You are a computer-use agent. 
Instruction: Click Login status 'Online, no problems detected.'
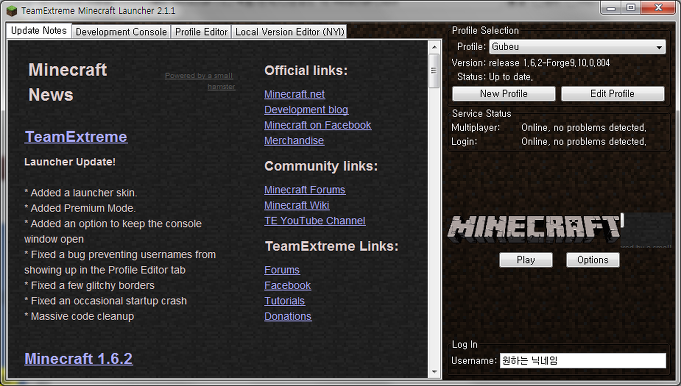[584, 142]
